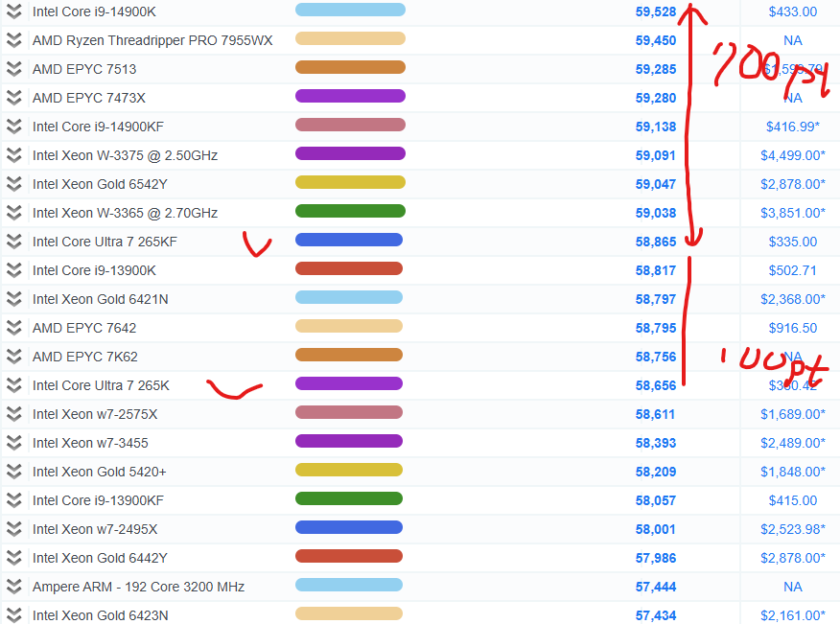Expand the Intel Core i9-13900KF row
Image resolution: width=840 pixels, height=624 pixels.
click(x=14, y=500)
